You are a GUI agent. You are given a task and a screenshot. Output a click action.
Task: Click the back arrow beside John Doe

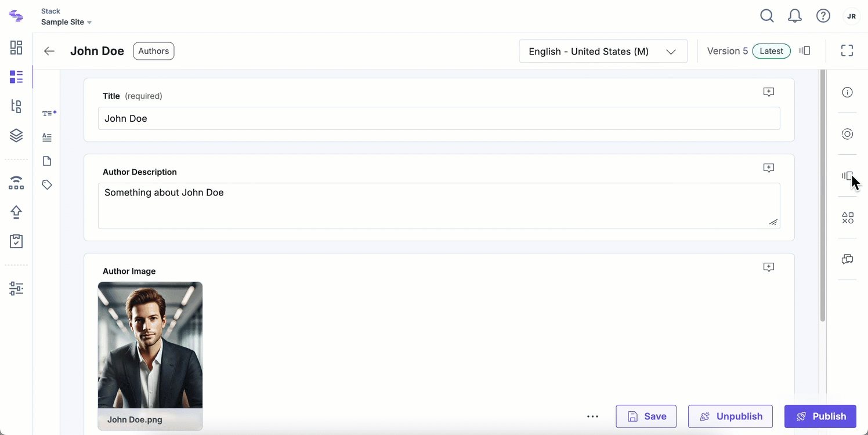point(49,51)
